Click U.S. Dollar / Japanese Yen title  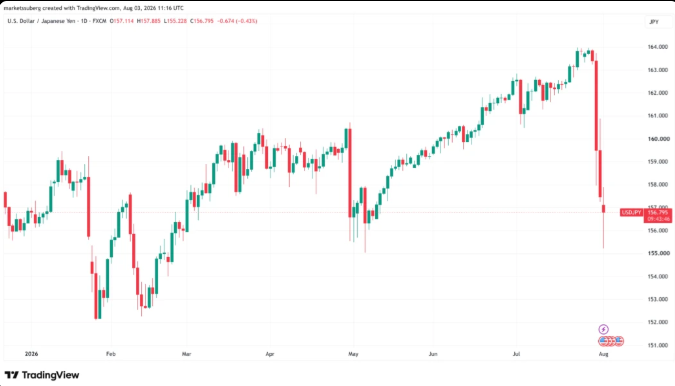[x=41, y=21]
